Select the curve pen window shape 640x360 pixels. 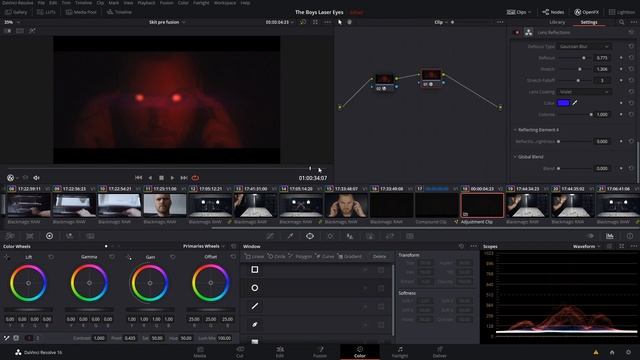coord(255,324)
